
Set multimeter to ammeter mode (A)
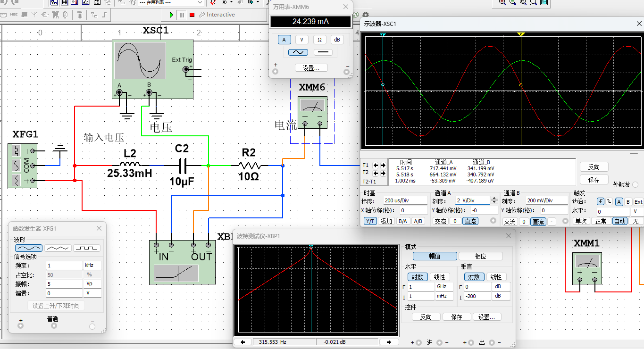pos(284,40)
